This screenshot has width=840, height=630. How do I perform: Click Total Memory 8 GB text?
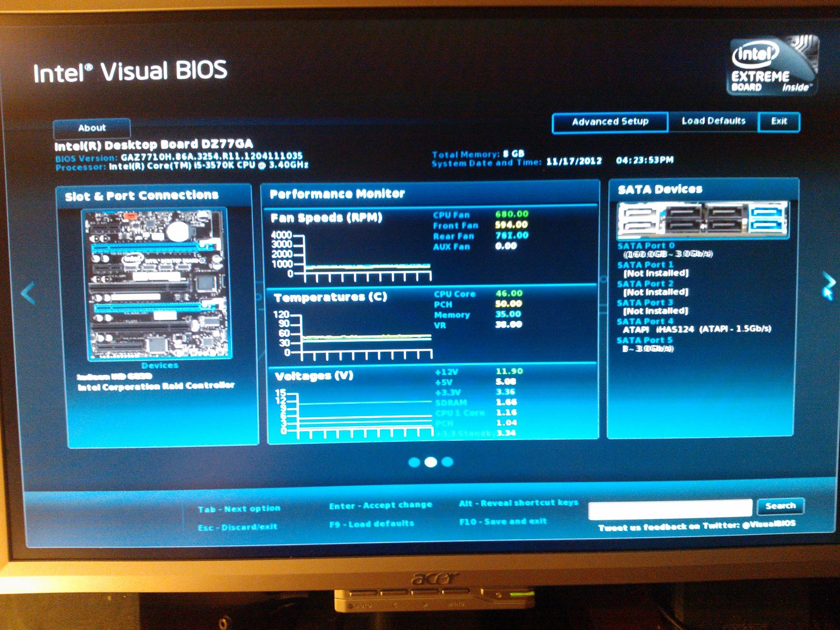pyautogui.click(x=478, y=154)
